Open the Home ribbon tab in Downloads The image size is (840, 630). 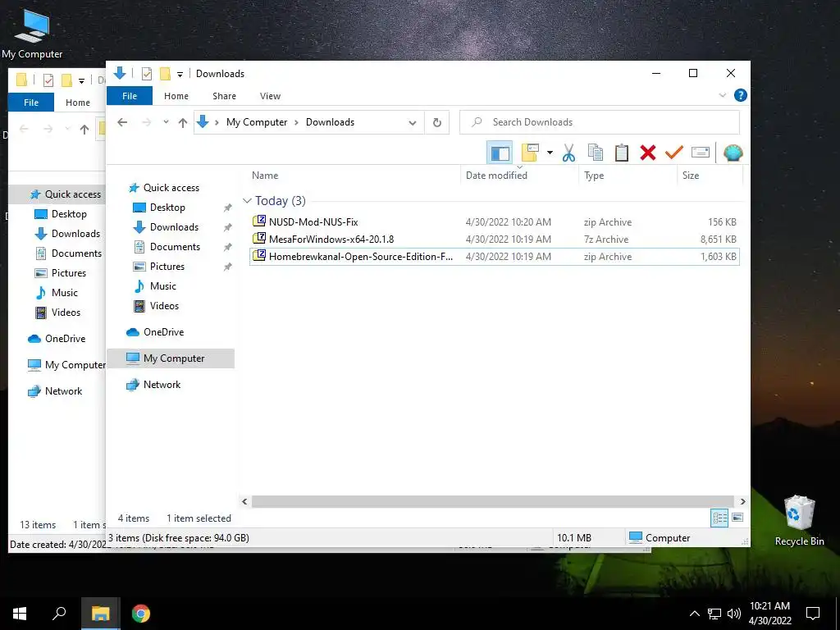click(176, 96)
